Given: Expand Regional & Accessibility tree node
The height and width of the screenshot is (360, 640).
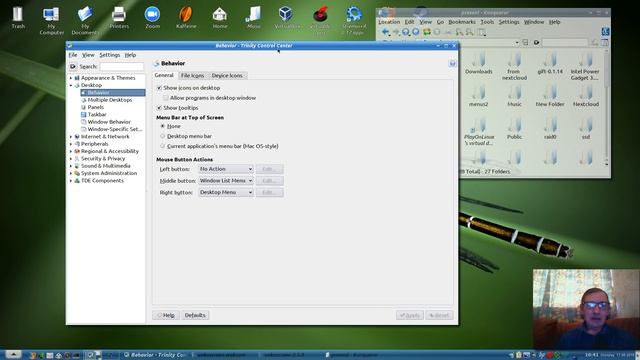Looking at the screenshot, I should [x=71, y=151].
